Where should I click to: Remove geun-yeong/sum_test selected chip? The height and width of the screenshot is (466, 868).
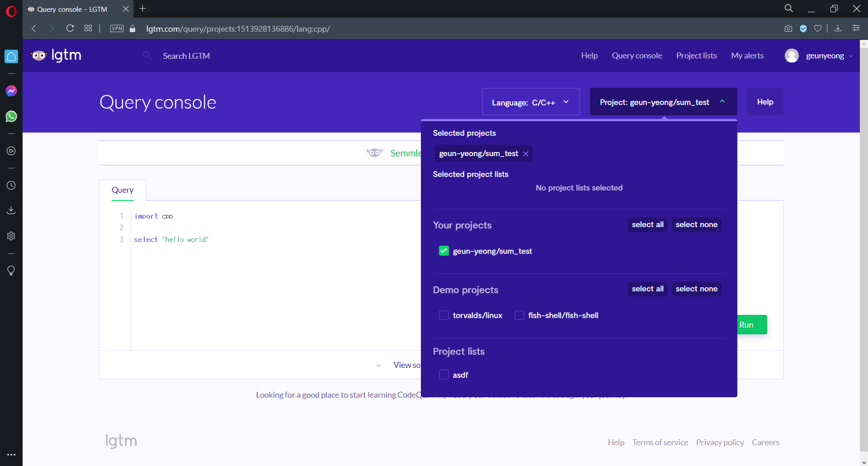526,154
